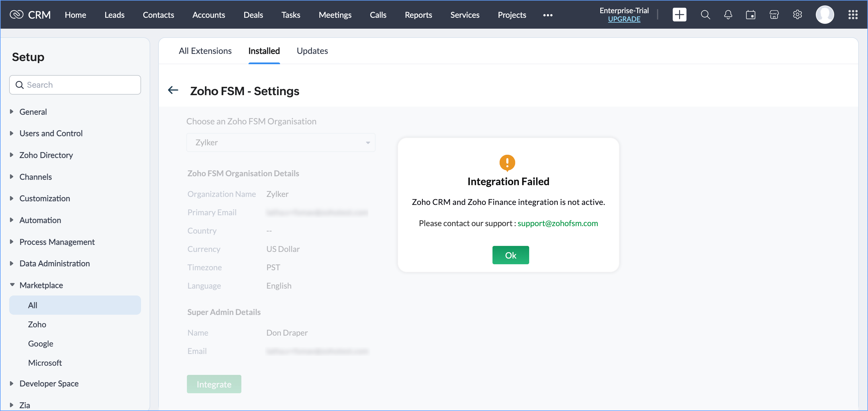The height and width of the screenshot is (411, 868).
Task: Collapse the Marketplace section
Action: tap(41, 285)
